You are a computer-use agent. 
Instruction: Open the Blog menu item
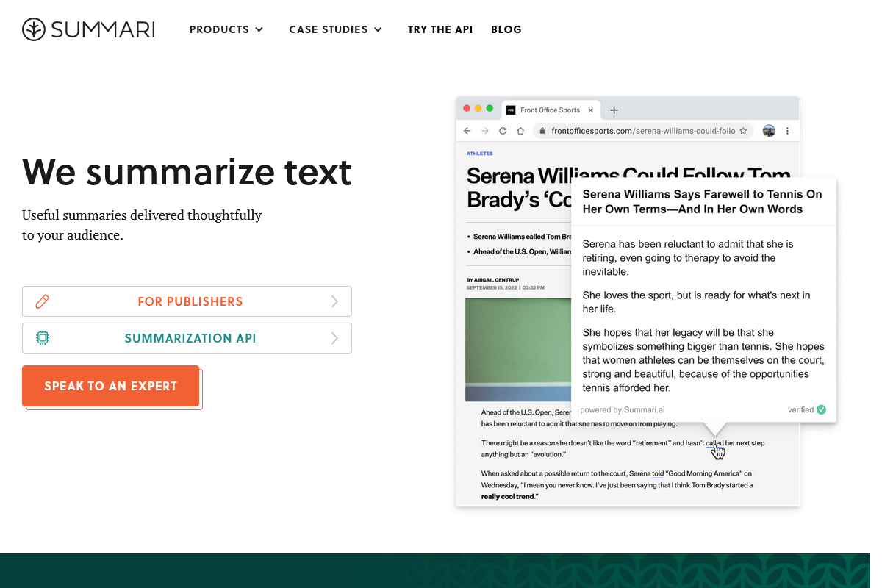click(506, 29)
